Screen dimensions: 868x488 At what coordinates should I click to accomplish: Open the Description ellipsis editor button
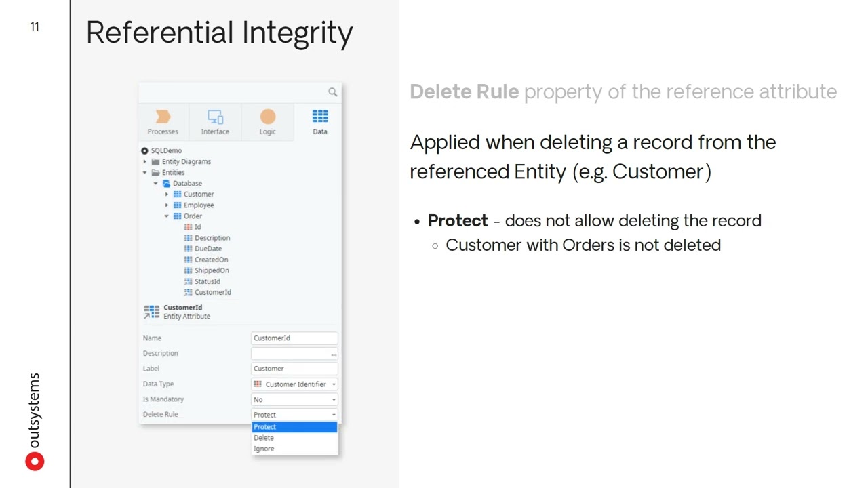(334, 354)
